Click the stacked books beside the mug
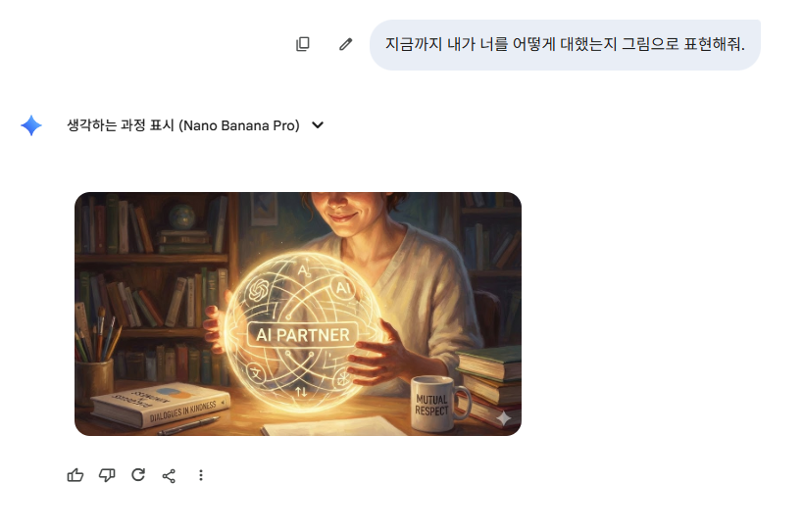Screen dimensions: 803x532 (x=489, y=384)
